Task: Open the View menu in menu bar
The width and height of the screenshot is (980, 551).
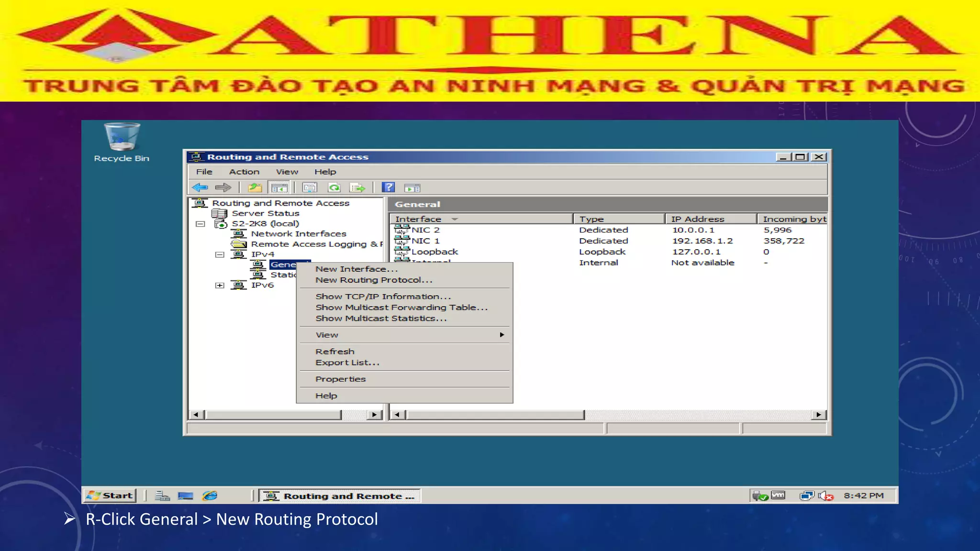Action: [x=287, y=172]
